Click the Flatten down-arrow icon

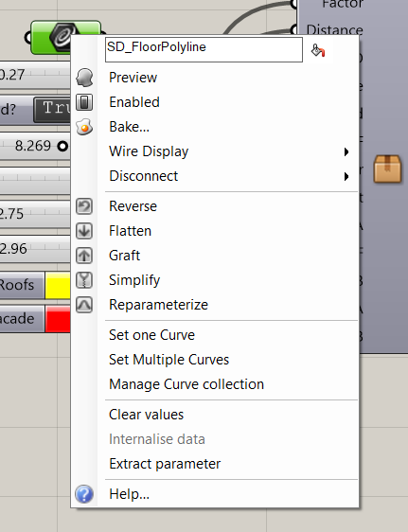pyautogui.click(x=84, y=231)
